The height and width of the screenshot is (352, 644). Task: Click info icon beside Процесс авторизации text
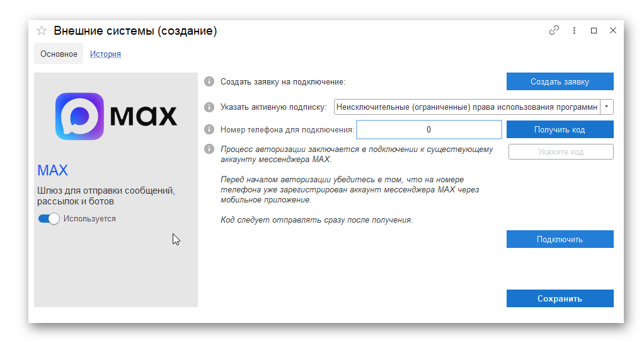[x=209, y=149]
